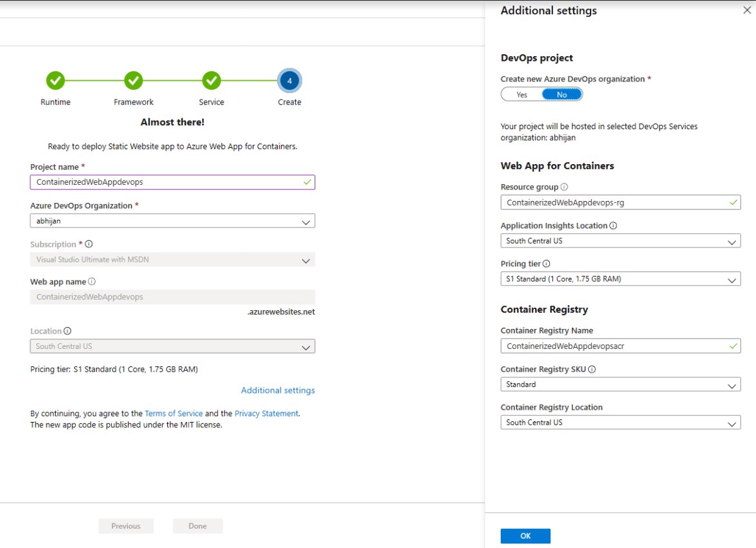Expand the S1 Standard Pricing tier dropdown
The width and height of the screenshot is (756, 548).
[x=620, y=279]
